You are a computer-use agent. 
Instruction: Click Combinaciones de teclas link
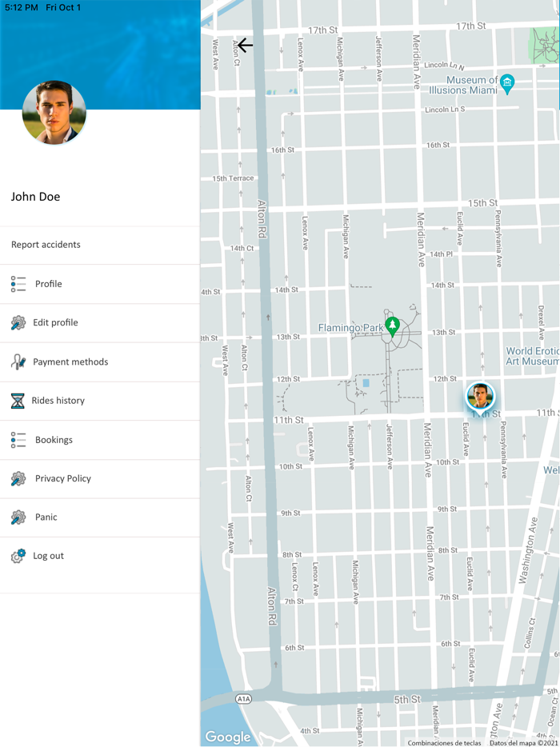point(444,743)
